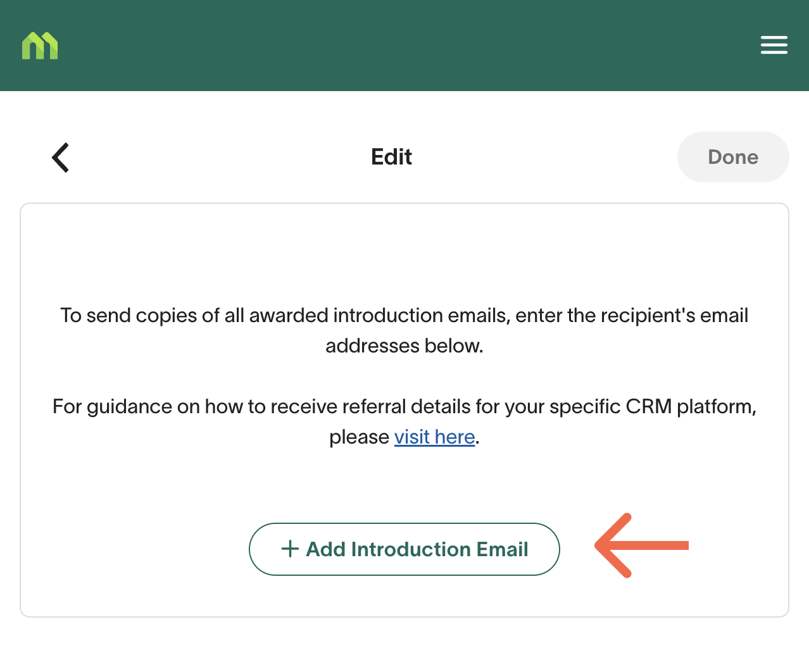This screenshot has width=809, height=672.
Task: Click the green house-shaped logo
Action: 40,46
